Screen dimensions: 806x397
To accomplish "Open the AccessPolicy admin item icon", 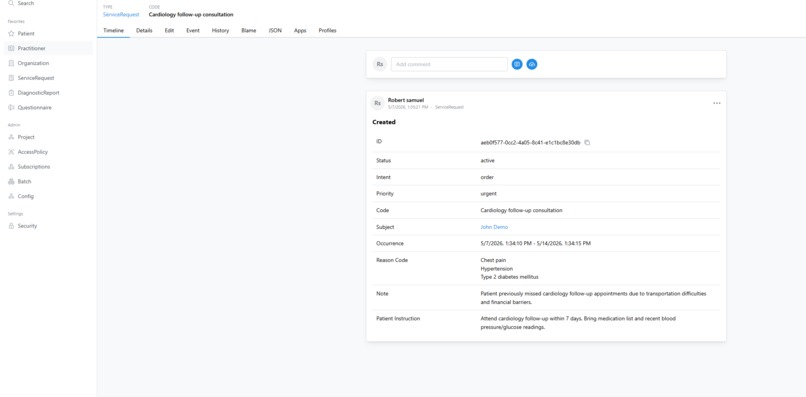I will tap(11, 152).
